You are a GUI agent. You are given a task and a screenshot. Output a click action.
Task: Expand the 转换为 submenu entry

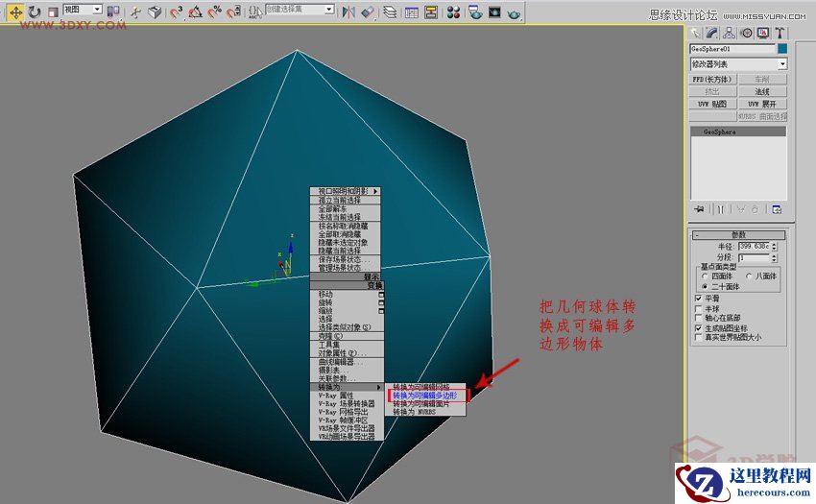pos(348,388)
